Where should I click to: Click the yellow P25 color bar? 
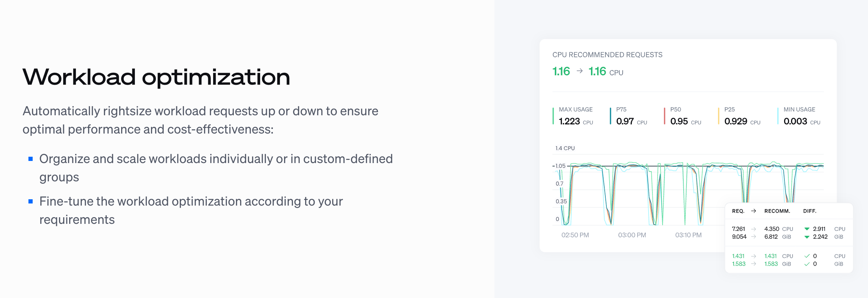pyautogui.click(x=719, y=116)
